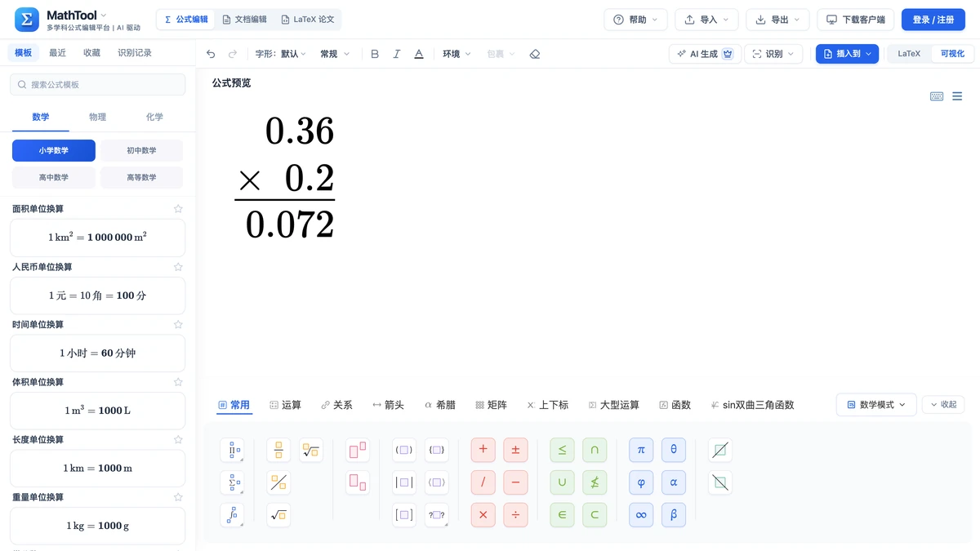Insert curly braces template
This screenshot has width=980, height=551.
[x=437, y=450]
